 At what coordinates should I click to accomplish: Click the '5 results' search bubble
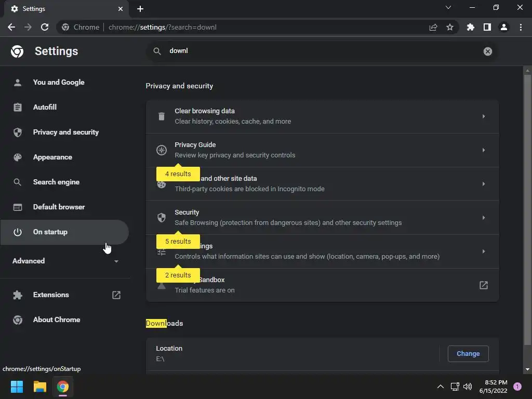178,241
